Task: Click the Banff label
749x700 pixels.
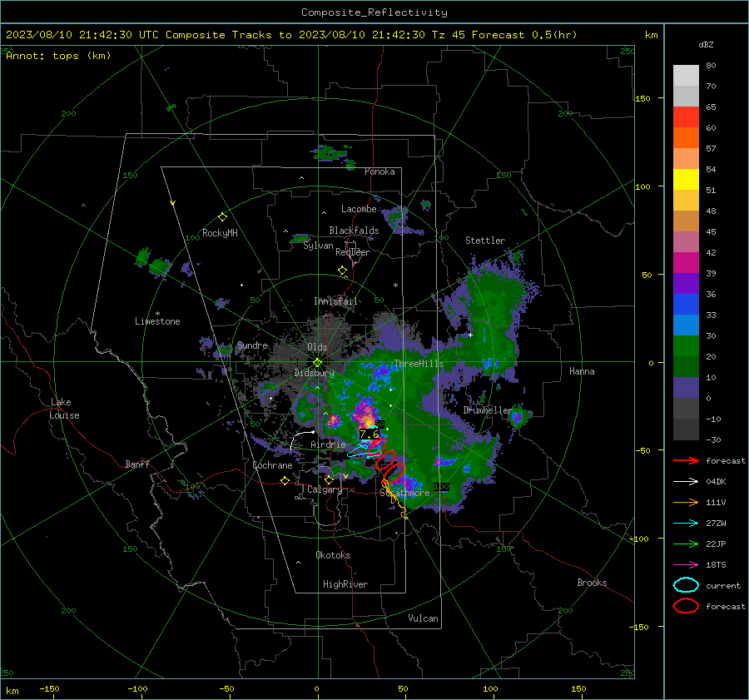Action: (137, 464)
